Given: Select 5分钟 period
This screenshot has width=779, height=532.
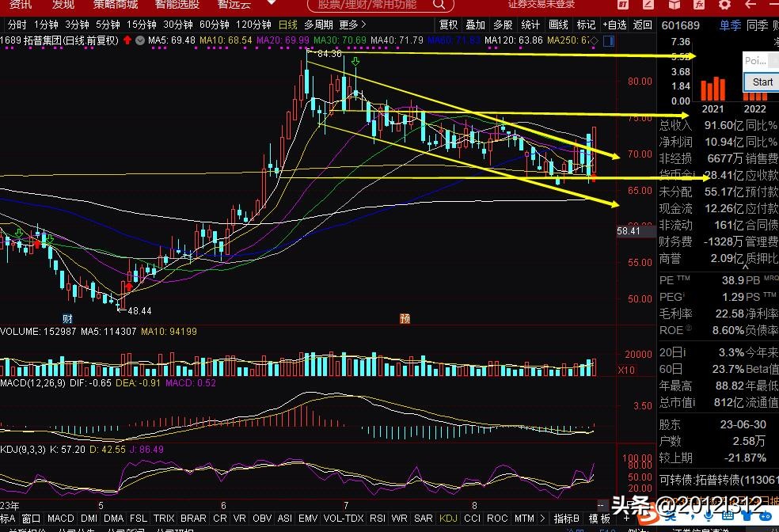Looking at the screenshot, I should [108, 25].
